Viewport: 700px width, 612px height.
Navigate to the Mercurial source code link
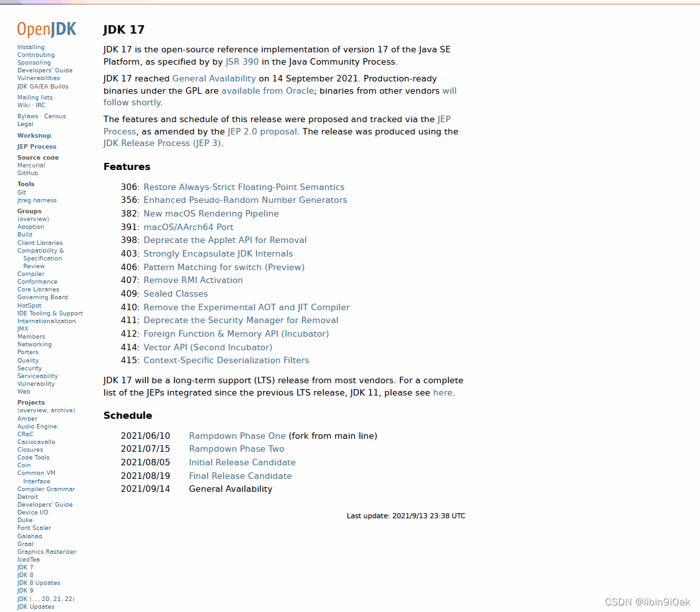point(30,165)
